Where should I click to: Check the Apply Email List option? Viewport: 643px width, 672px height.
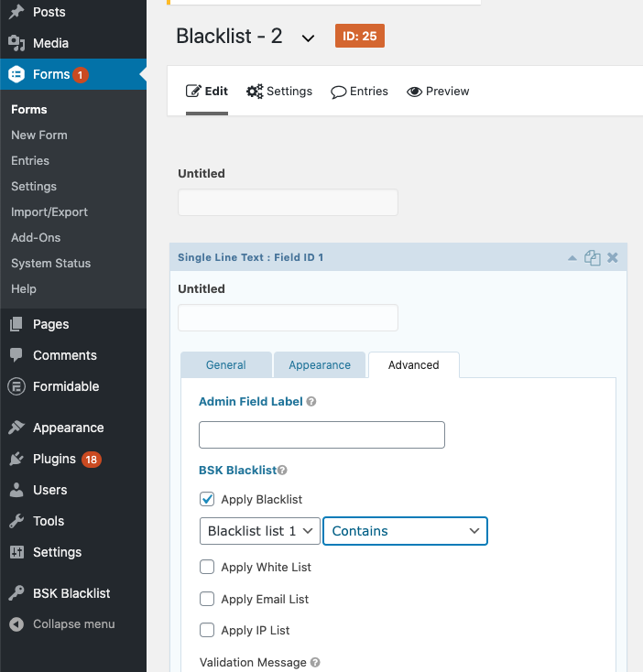click(207, 599)
